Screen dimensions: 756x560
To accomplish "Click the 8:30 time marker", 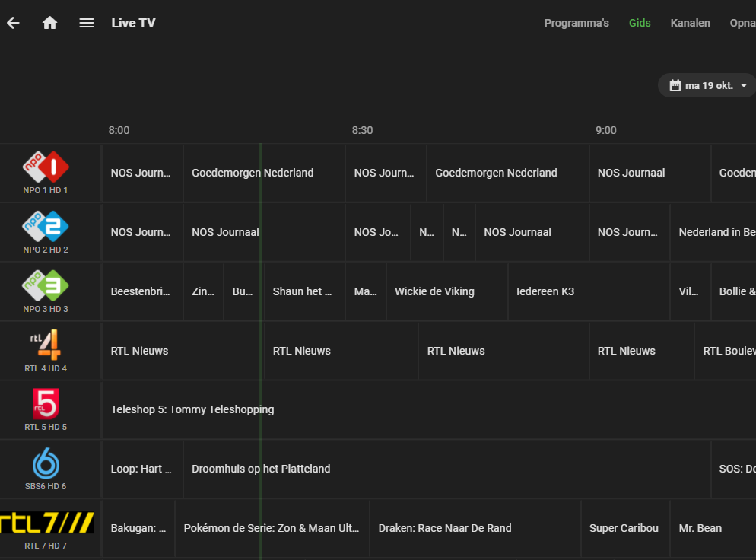I will 362,130.
